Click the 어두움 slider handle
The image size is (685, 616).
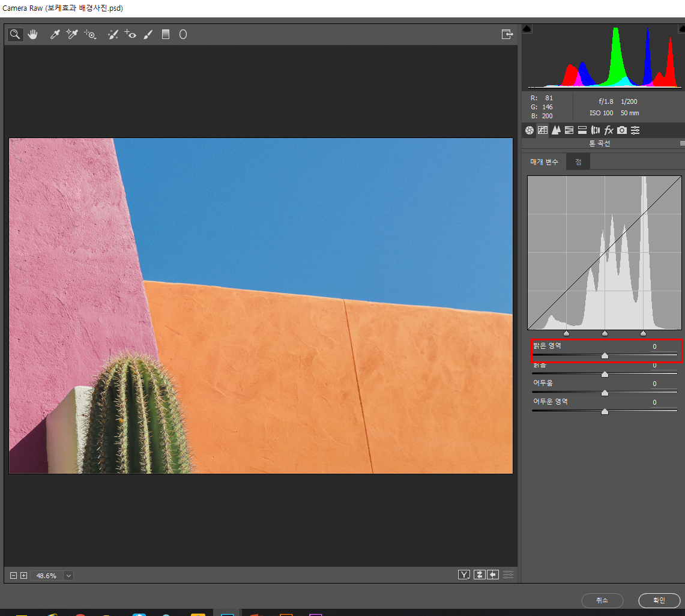pos(605,393)
